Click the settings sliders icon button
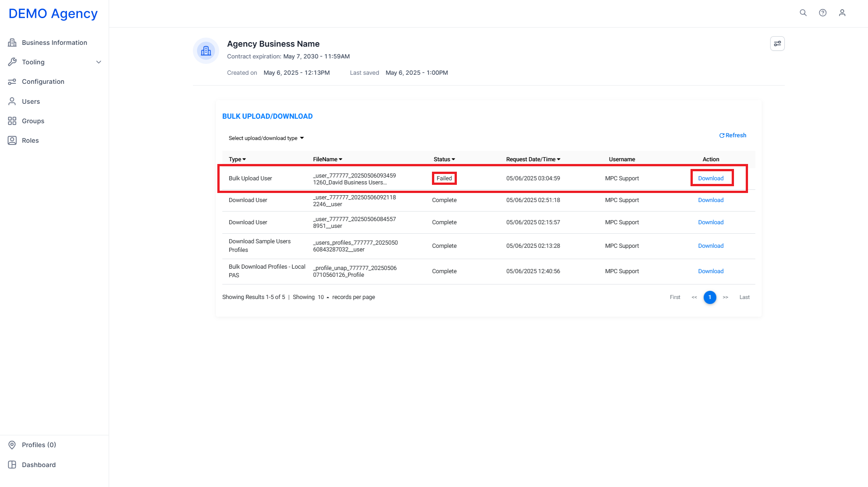Viewport: 868px width, 487px height. [x=777, y=43]
